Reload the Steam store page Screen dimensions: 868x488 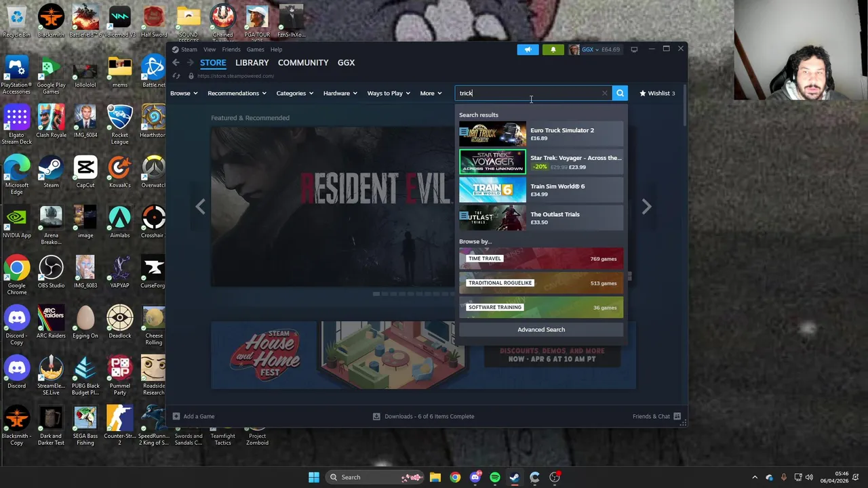pos(176,76)
